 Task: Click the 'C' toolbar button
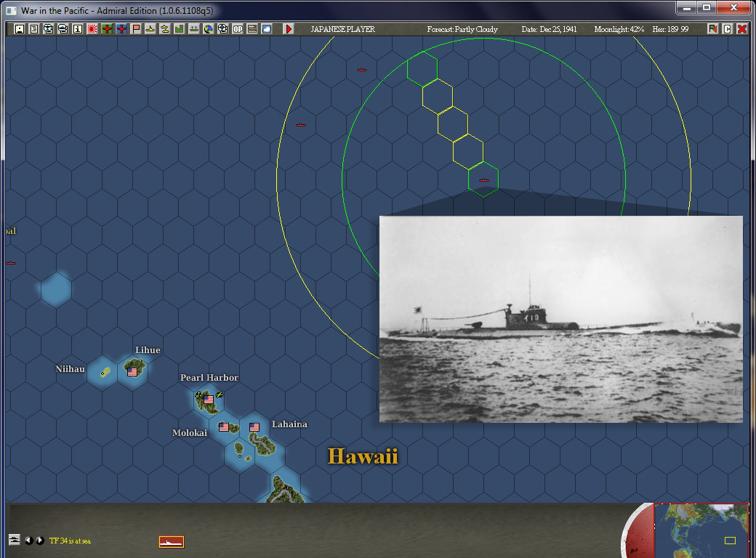coord(727,29)
